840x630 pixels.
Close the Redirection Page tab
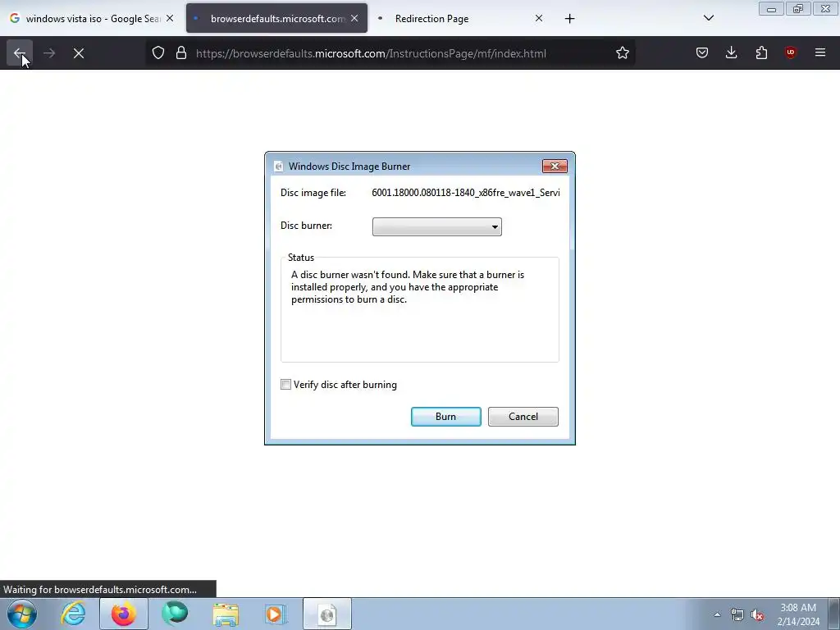(x=539, y=18)
